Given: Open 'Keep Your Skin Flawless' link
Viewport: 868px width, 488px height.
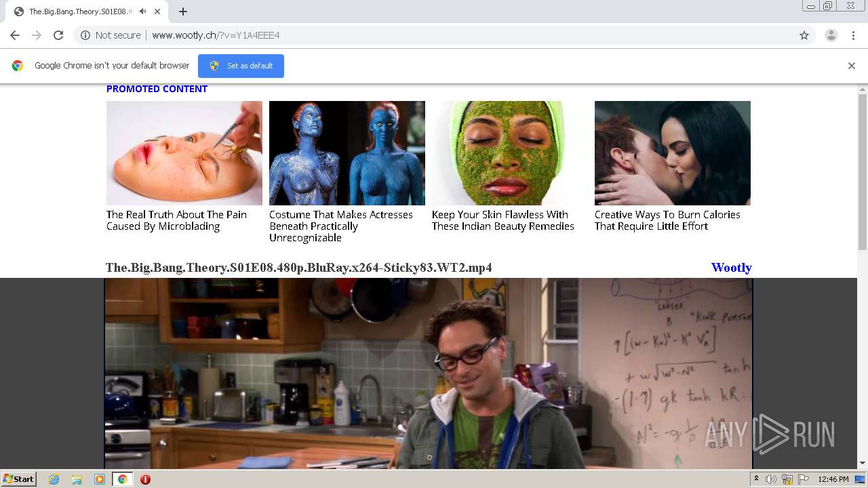Looking at the screenshot, I should point(503,220).
